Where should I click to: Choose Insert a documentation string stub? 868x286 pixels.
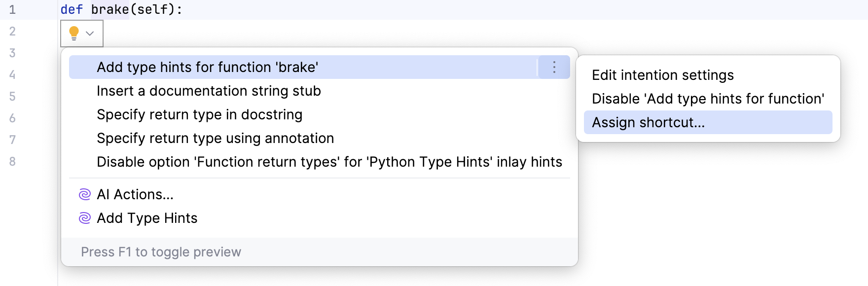[x=209, y=91]
